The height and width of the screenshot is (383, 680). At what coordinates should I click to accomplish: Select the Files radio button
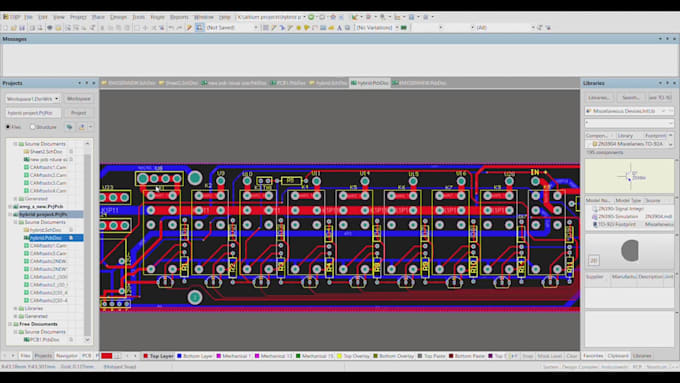click(x=8, y=127)
